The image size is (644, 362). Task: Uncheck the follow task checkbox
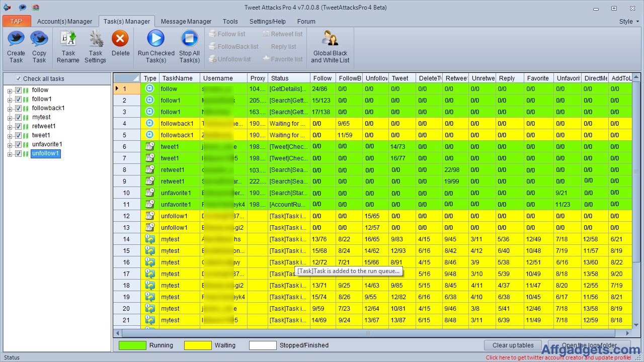pyautogui.click(x=18, y=90)
